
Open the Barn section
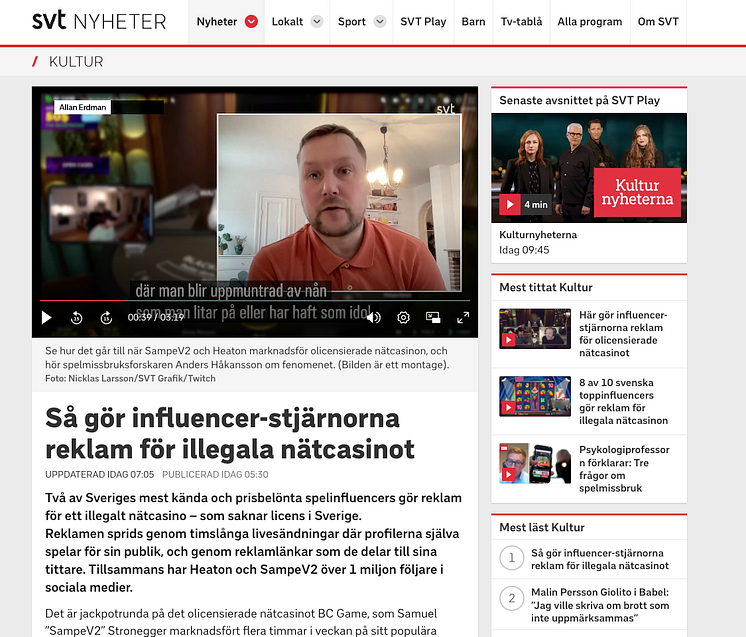point(473,21)
